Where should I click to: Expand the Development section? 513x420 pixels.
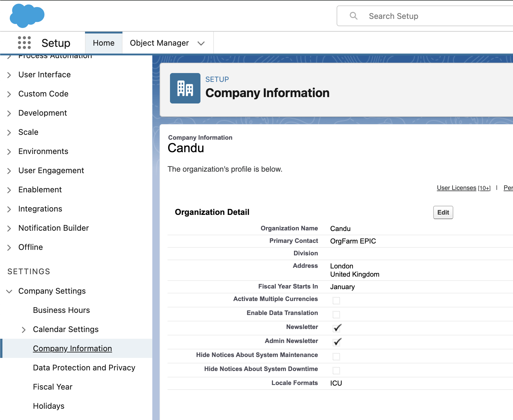click(9, 113)
